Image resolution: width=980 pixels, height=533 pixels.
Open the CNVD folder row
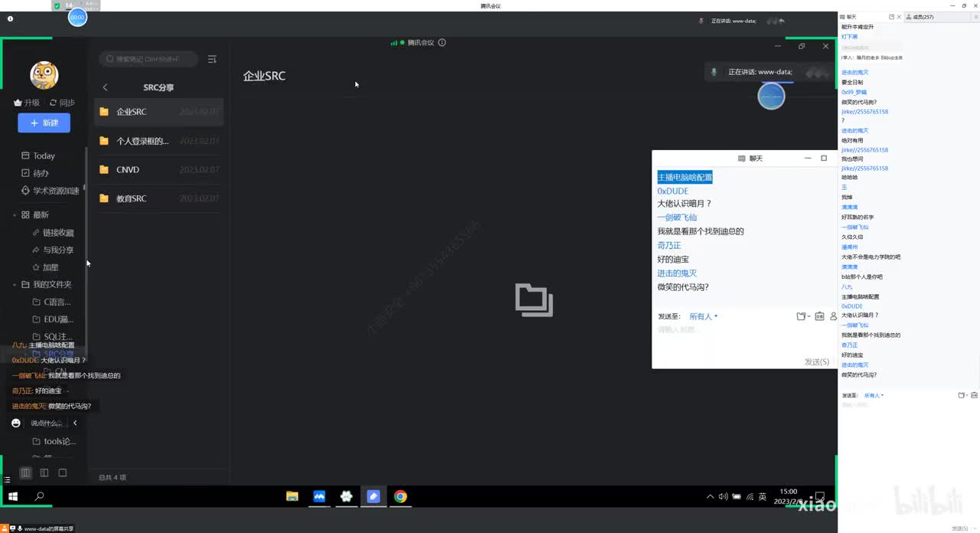point(159,170)
